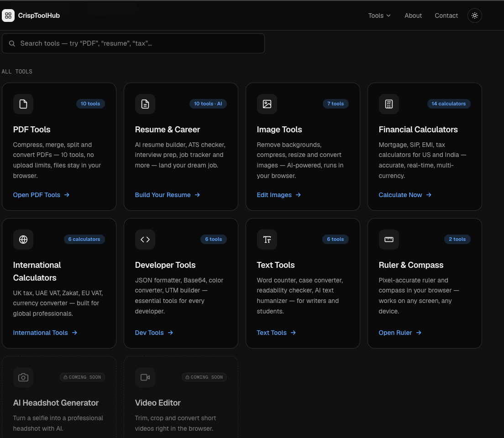The height and width of the screenshot is (438, 504).
Task: Click the arrow icon beside Open Ruler
Action: (x=419, y=333)
